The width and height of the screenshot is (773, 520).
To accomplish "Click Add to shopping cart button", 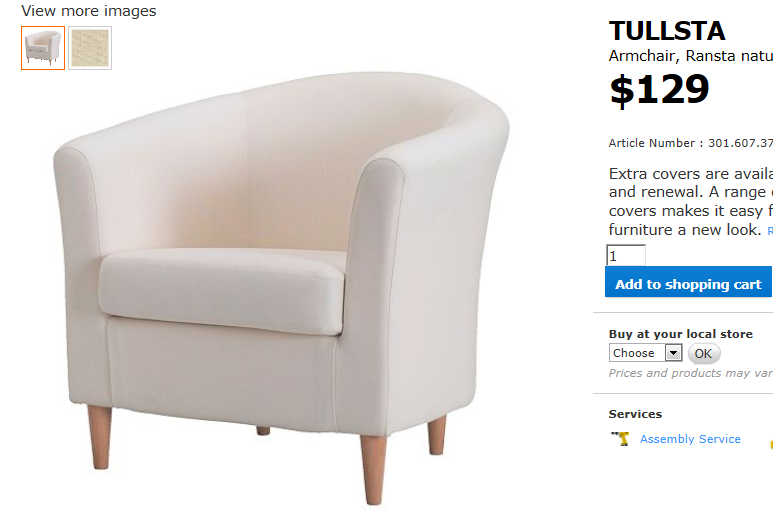I will coord(688,282).
